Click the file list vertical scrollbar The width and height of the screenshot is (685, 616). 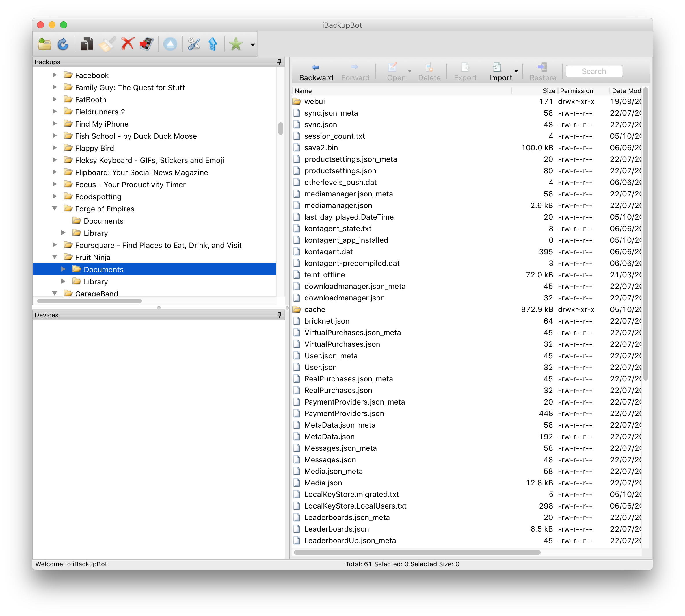[645, 233]
